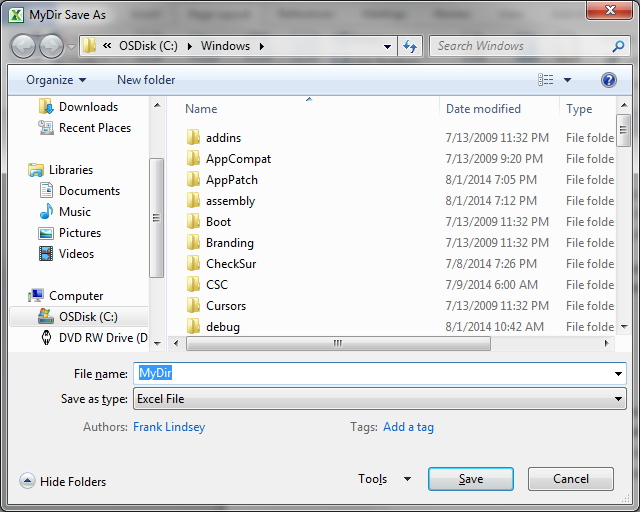This screenshot has width=640, height=512.
Task: Click the Cancel button
Action: 571,479
